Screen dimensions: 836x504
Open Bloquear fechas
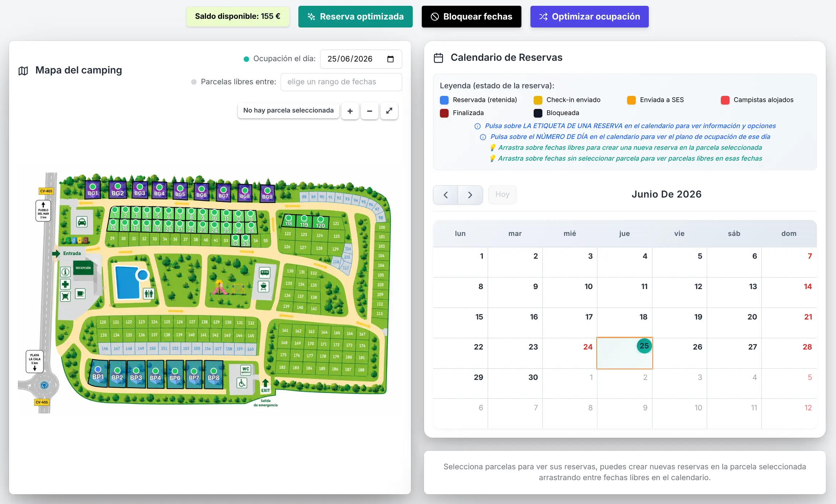tap(471, 17)
